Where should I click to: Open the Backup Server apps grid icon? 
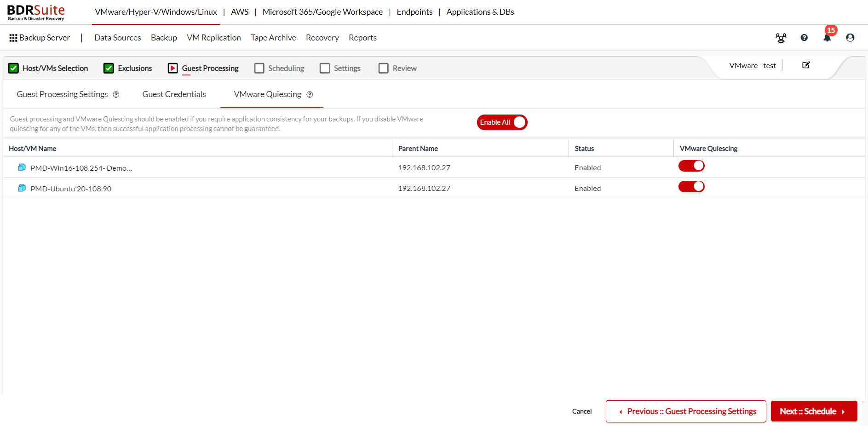click(x=13, y=38)
